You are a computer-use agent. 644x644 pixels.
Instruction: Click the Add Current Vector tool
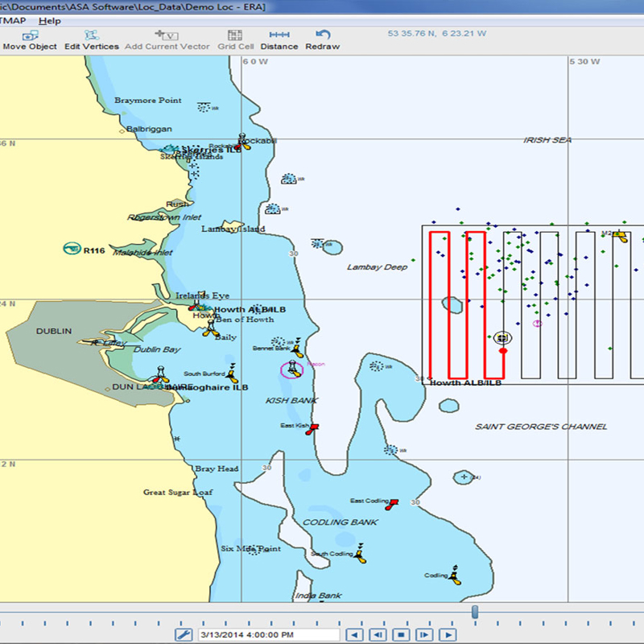coord(167,39)
